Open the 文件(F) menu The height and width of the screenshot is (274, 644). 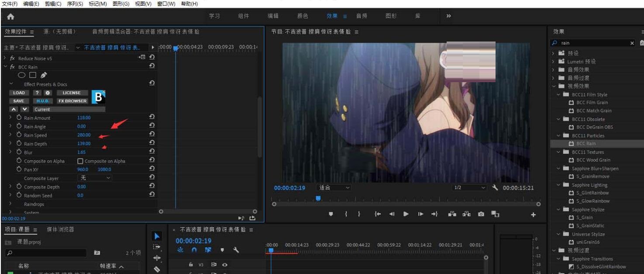click(10, 3)
